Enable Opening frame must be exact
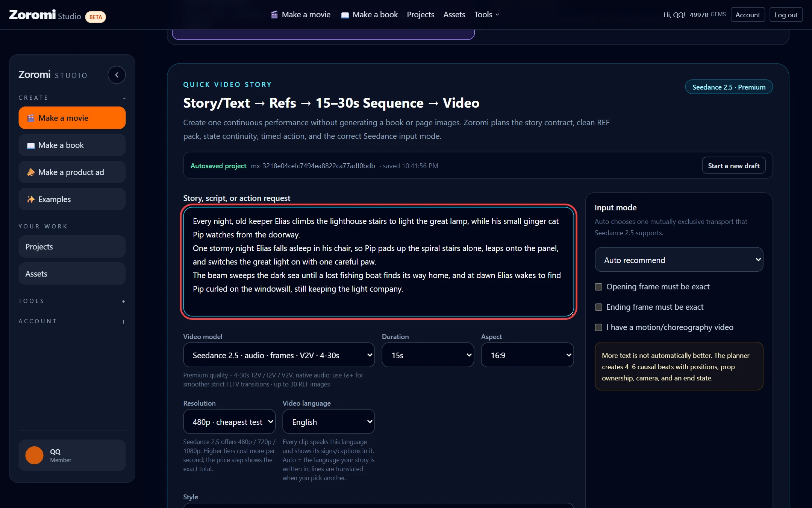The height and width of the screenshot is (508, 812). click(x=598, y=287)
